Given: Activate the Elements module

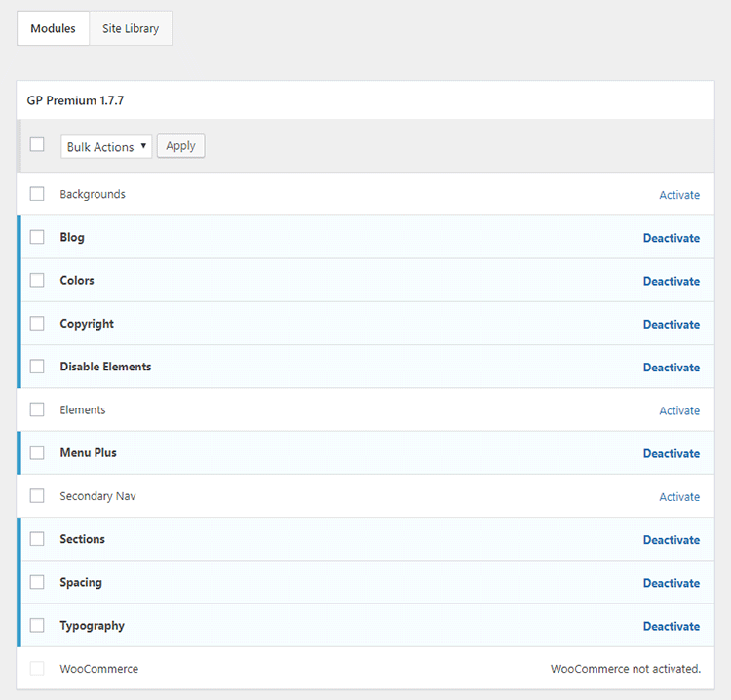Looking at the screenshot, I should coord(679,410).
